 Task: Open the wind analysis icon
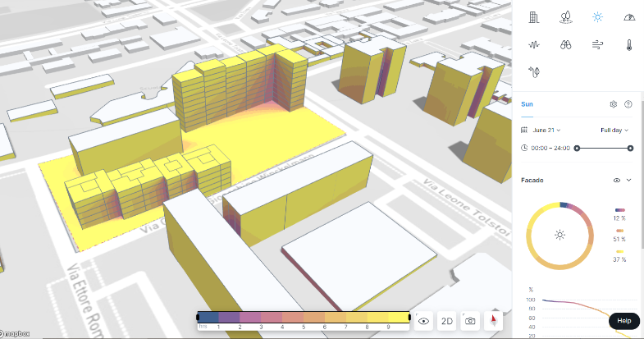[597, 45]
